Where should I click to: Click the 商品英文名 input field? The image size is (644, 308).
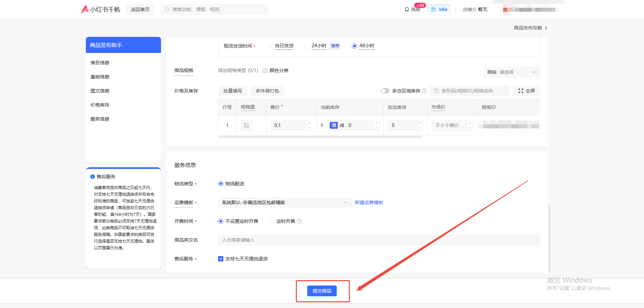point(379,240)
